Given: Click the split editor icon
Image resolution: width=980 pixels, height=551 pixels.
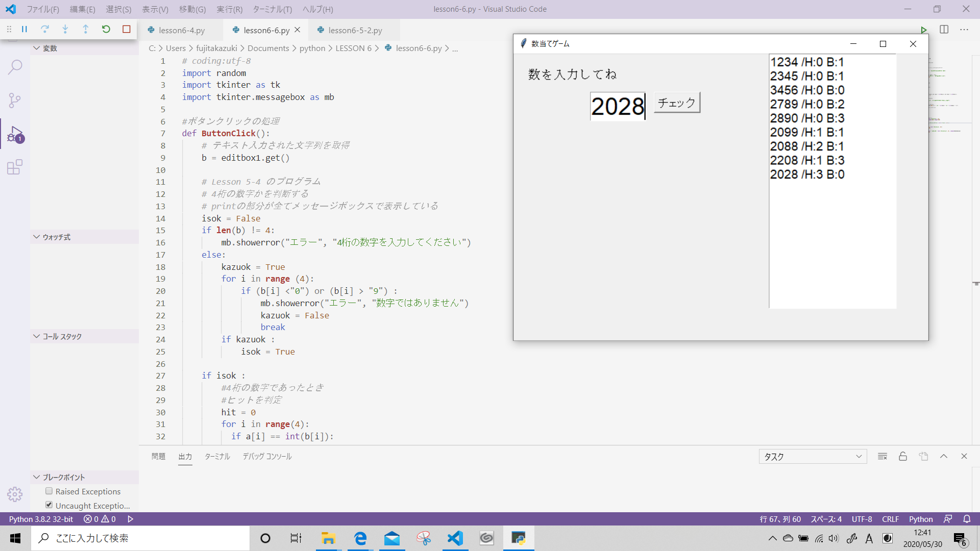Looking at the screenshot, I should click(944, 30).
